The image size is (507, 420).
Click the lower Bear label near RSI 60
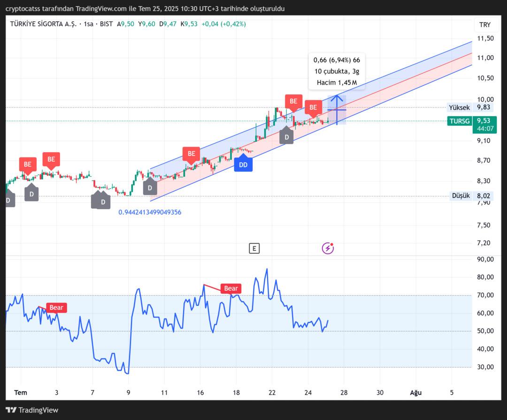coord(56,307)
